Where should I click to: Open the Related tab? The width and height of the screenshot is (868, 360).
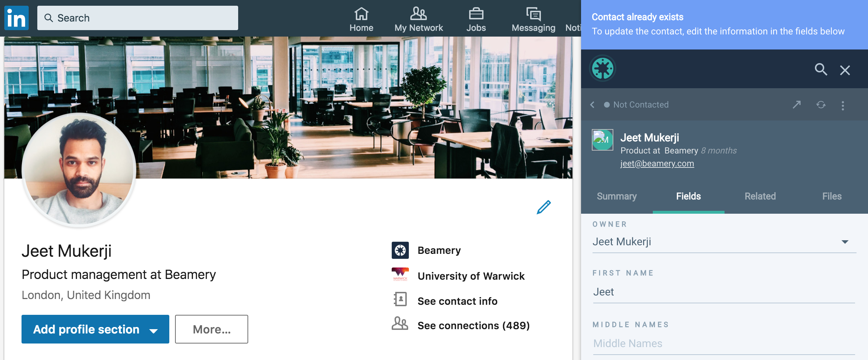click(x=760, y=196)
